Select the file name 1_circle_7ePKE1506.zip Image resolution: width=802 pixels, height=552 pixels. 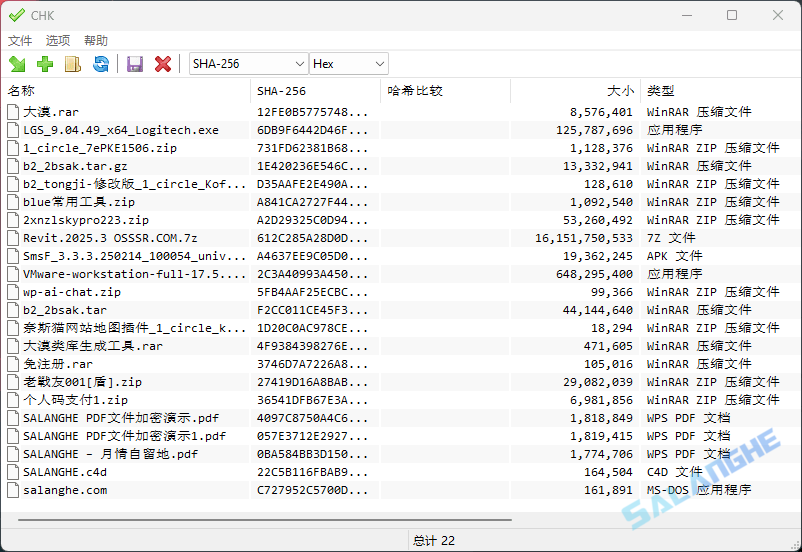coord(100,148)
